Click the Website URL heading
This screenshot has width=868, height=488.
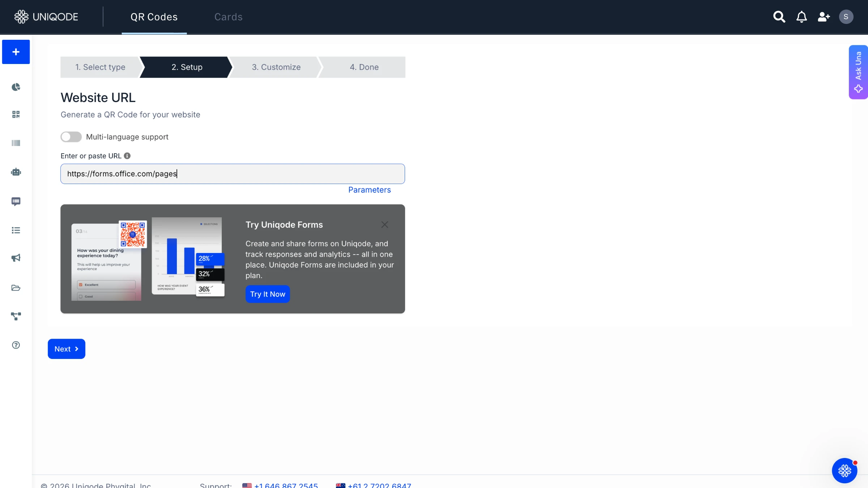pyautogui.click(x=98, y=98)
